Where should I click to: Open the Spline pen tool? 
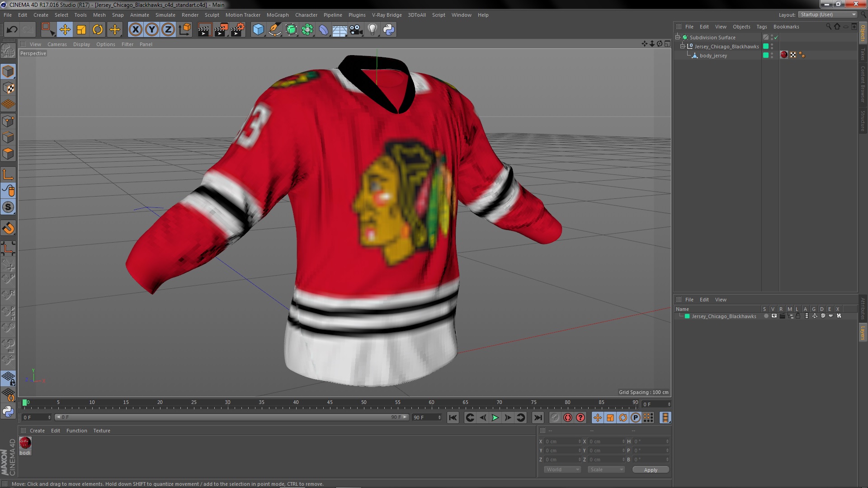274,30
